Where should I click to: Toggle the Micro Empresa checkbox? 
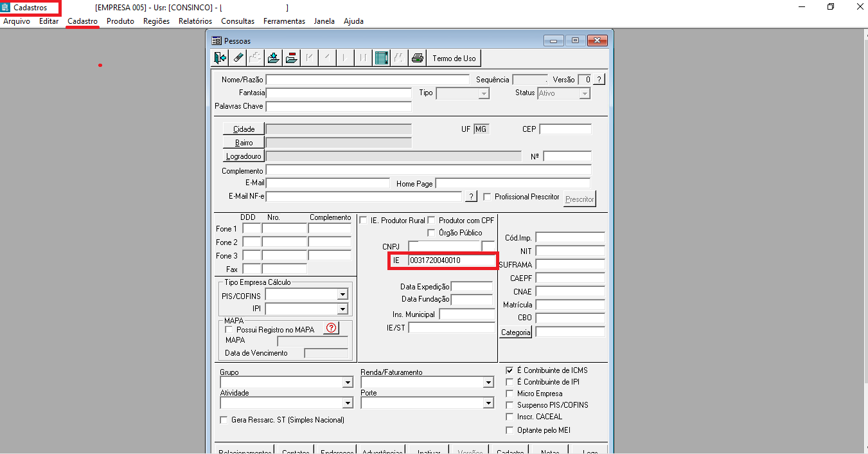(x=510, y=394)
